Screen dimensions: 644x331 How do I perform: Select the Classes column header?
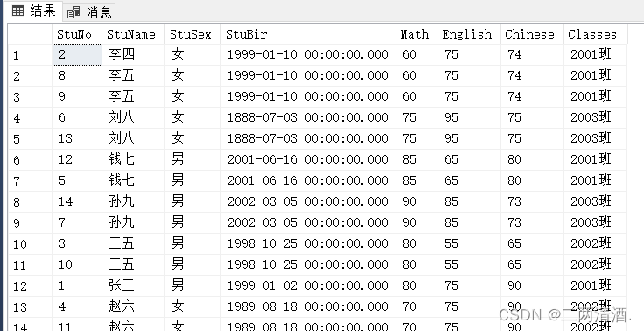point(596,34)
